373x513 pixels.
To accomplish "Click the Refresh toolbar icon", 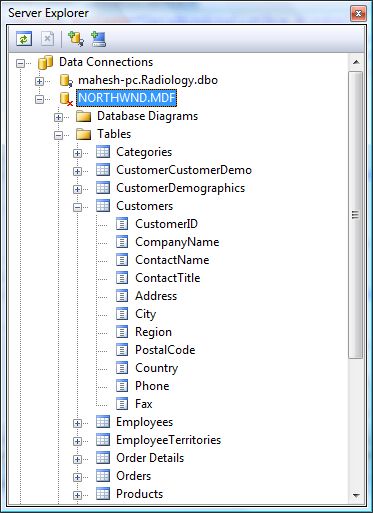I will point(24,39).
